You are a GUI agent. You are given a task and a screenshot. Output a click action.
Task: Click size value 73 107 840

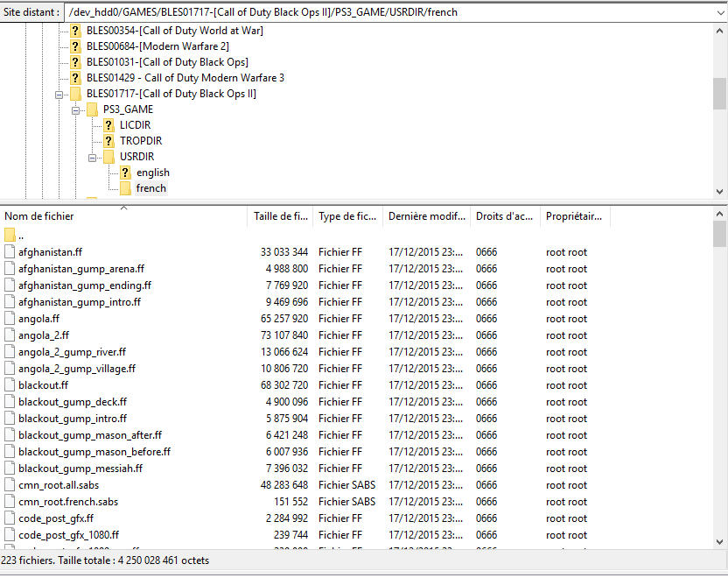pyautogui.click(x=284, y=335)
